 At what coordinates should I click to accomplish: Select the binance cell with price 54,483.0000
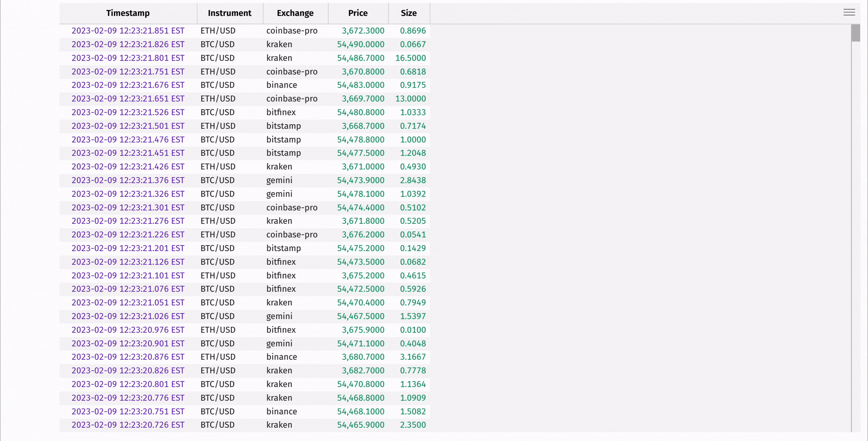[281, 85]
